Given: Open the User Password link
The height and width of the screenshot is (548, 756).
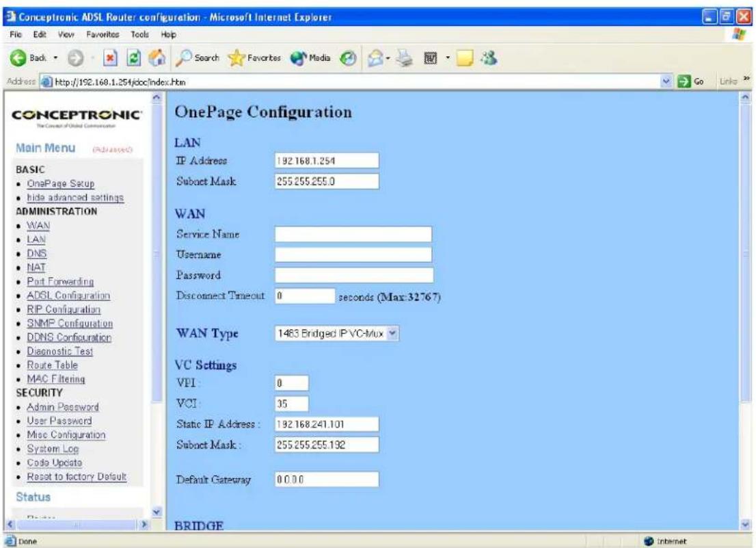Looking at the screenshot, I should click(59, 421).
